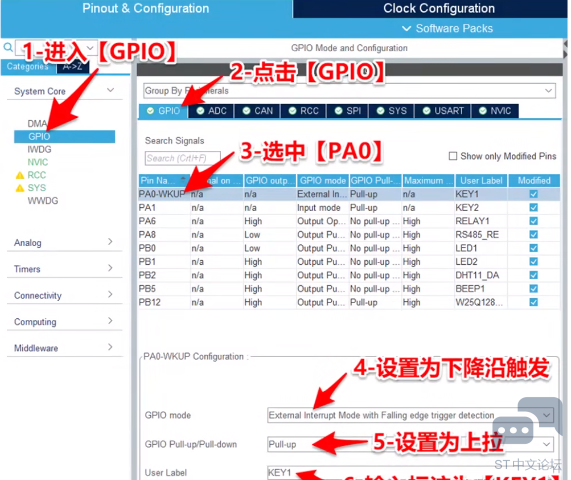Select the SYS peripheral tab
Image resolution: width=571 pixels, height=480 pixels.
click(391, 111)
